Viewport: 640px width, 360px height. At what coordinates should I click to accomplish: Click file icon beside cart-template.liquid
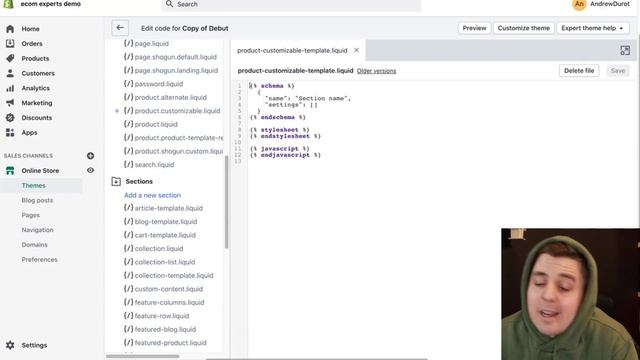pos(129,235)
